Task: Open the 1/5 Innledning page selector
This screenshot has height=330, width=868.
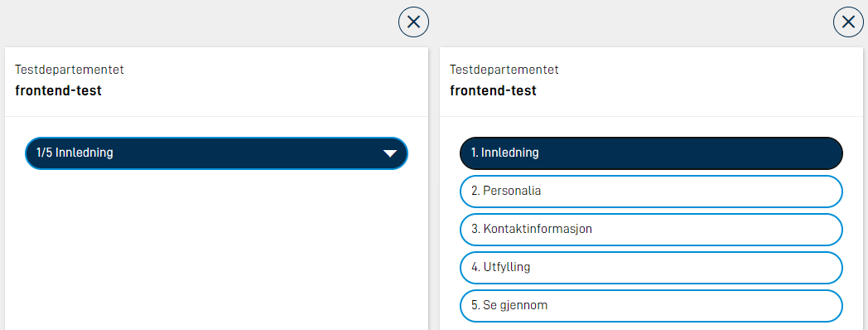Action: (216, 153)
